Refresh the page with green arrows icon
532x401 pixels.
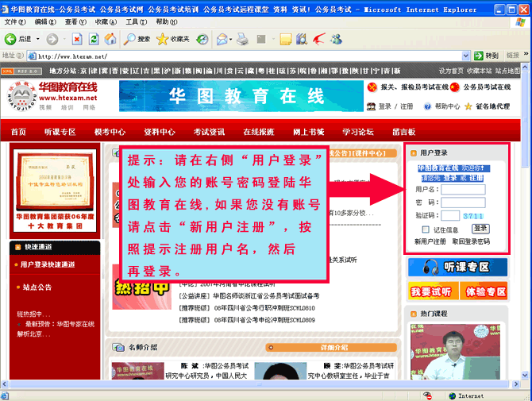pyautogui.click(x=94, y=39)
